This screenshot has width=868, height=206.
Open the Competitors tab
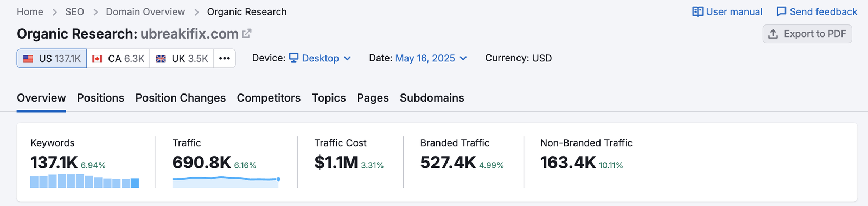(x=269, y=98)
